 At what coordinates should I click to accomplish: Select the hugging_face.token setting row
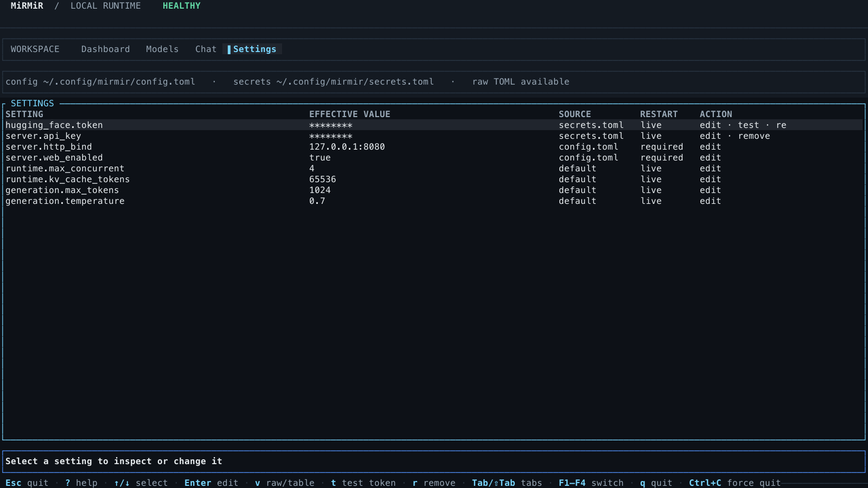click(433, 125)
